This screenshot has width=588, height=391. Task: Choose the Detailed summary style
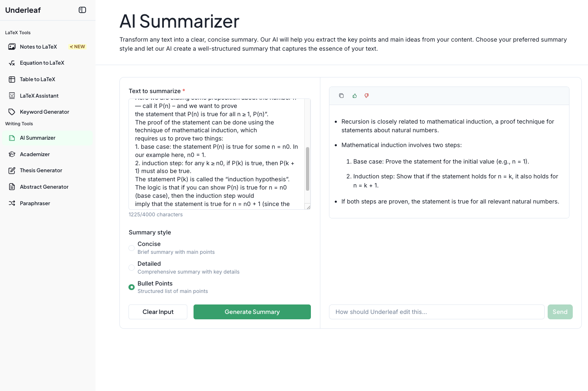131,267
